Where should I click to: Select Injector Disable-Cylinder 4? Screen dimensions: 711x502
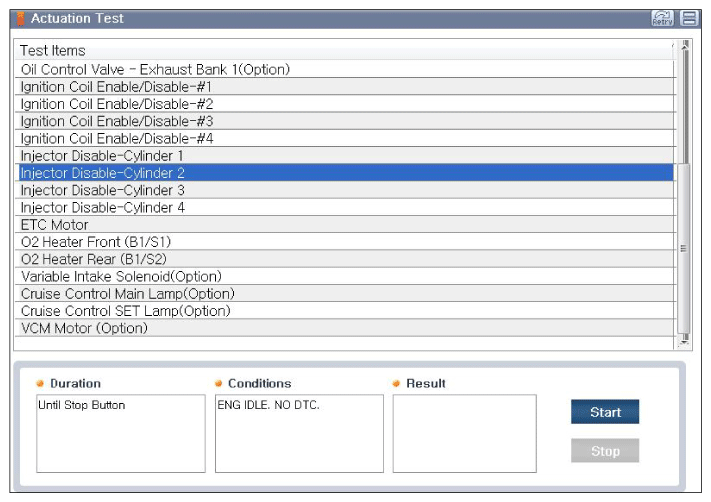pyautogui.click(x=345, y=207)
